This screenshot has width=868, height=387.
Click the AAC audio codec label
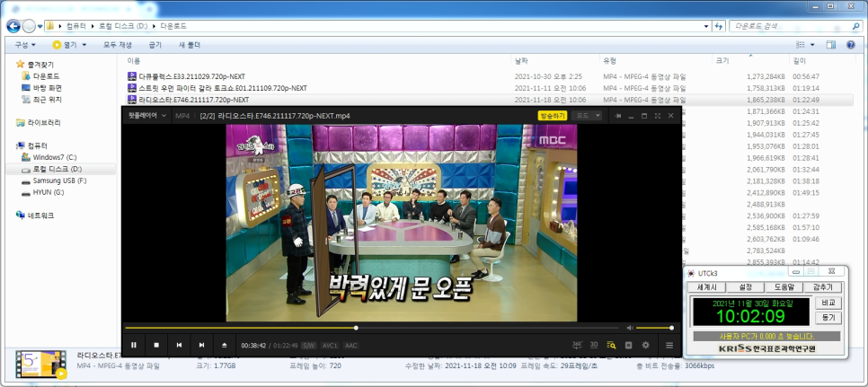tap(351, 346)
